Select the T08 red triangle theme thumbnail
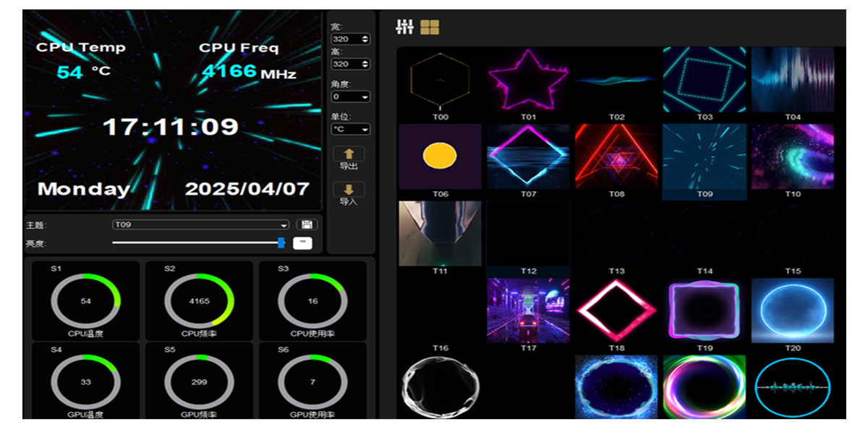This screenshot has height=425, width=868. point(616,156)
